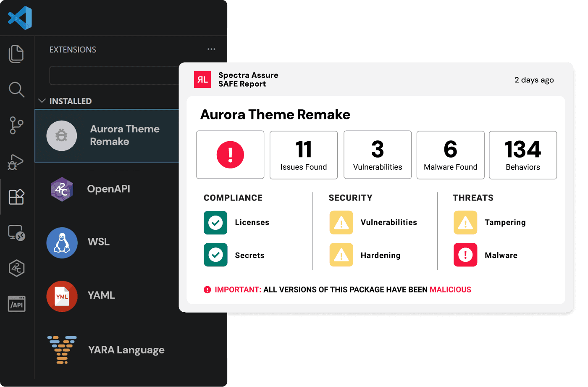588x387 pixels.
Task: Click the Secrets green checkmark box
Action: (x=215, y=255)
